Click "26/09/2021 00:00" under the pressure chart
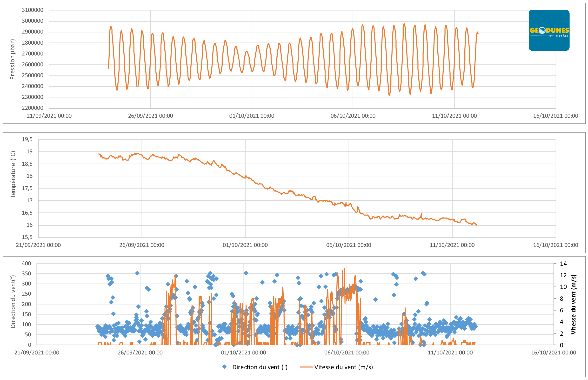This screenshot has width=588, height=380. [x=150, y=116]
